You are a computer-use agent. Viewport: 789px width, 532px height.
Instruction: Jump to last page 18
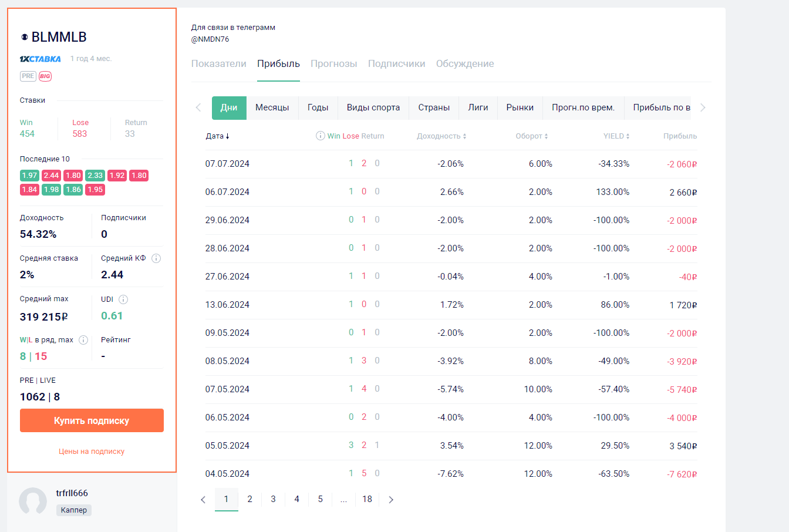pyautogui.click(x=367, y=499)
